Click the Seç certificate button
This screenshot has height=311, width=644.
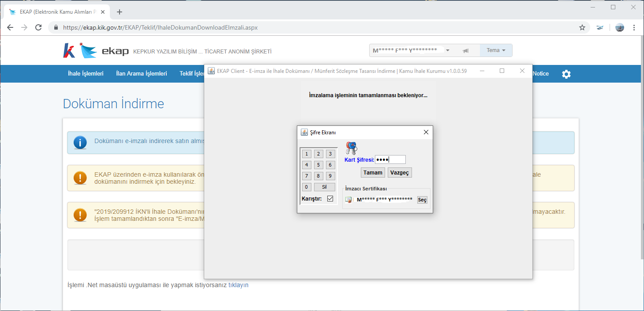point(422,200)
